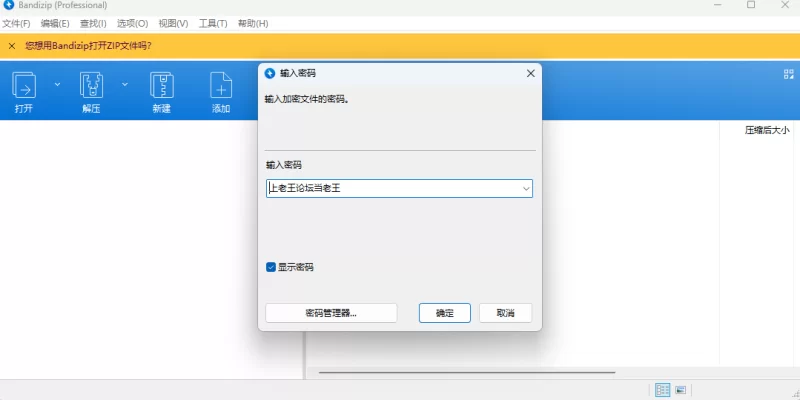Open 密码管理器... password manager
The image size is (800, 400).
click(x=331, y=313)
